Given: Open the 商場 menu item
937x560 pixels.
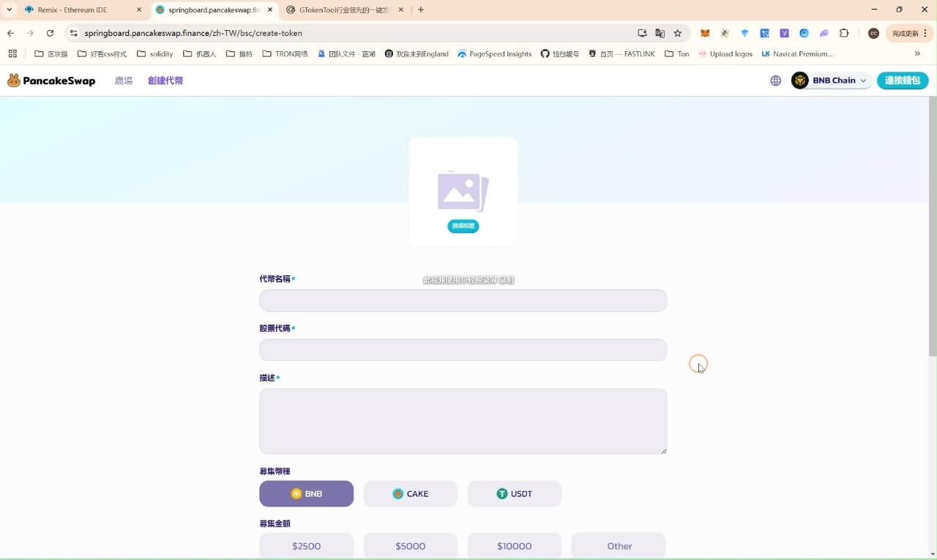Looking at the screenshot, I should [x=123, y=81].
